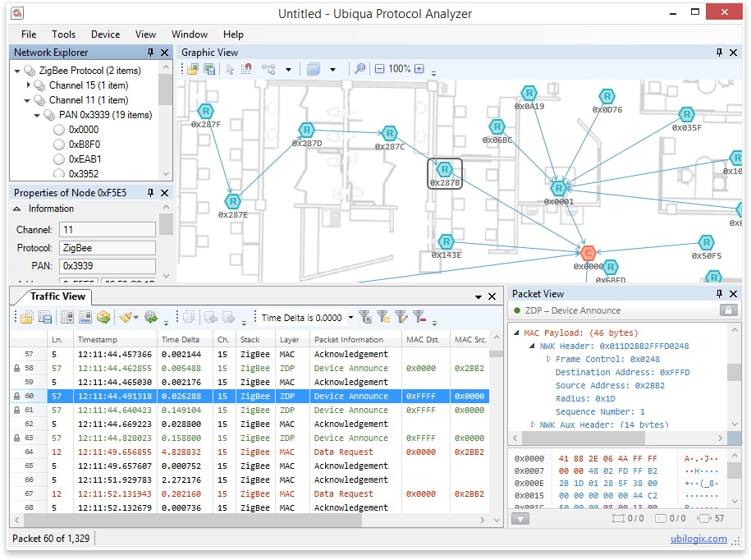Open the Window menu
The width and height of the screenshot is (751, 560).
click(x=190, y=34)
